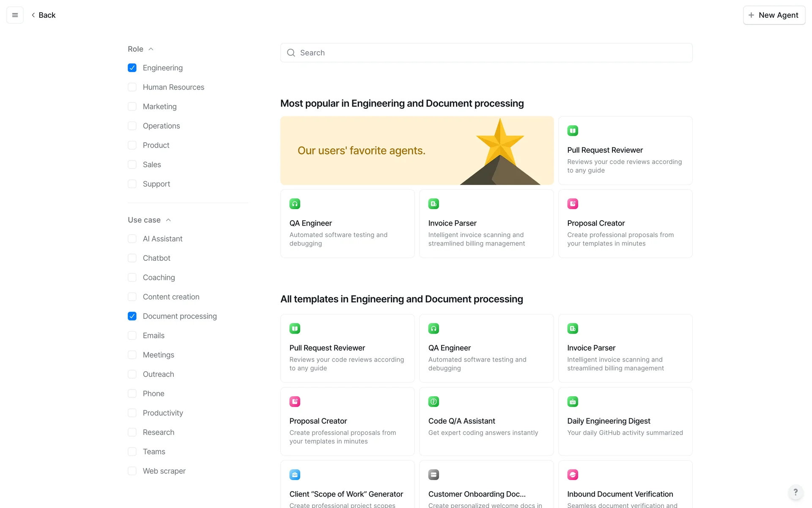Viewport: 812px width, 508px height.
Task: Enable the Marketing role filter
Action: tap(132, 107)
